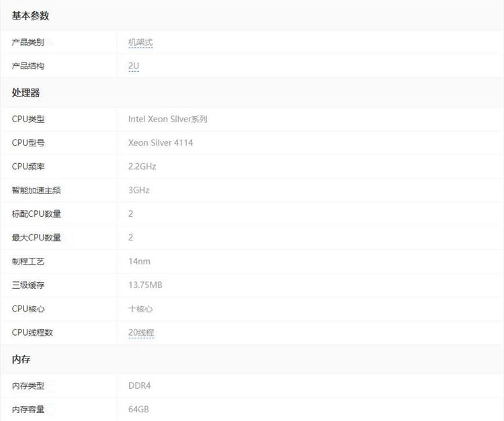Open the 2U product structure link
This screenshot has width=504, height=421.
(x=133, y=66)
